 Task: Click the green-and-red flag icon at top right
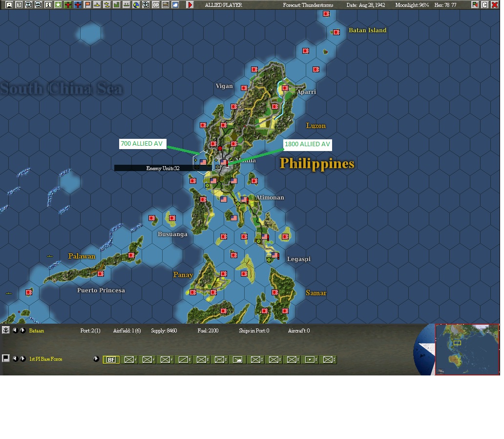pos(475,5)
